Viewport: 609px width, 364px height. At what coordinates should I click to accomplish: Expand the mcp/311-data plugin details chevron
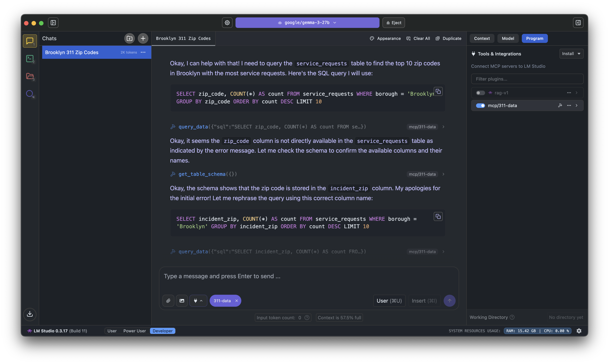[x=577, y=105]
